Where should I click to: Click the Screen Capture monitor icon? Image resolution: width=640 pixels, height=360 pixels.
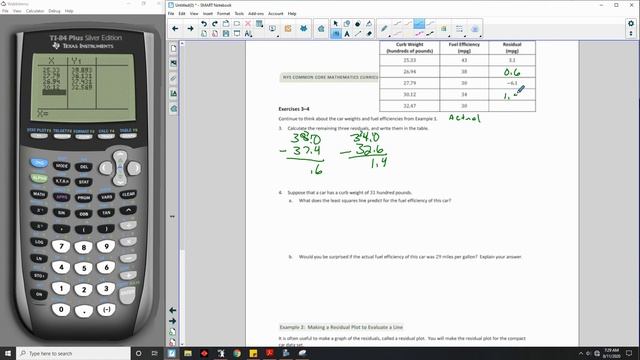272,29
